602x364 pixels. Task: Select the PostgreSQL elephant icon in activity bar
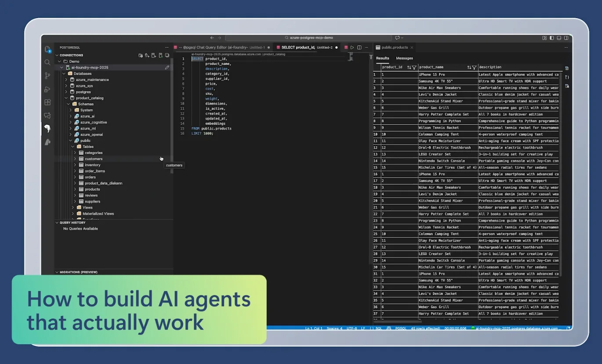(48, 129)
